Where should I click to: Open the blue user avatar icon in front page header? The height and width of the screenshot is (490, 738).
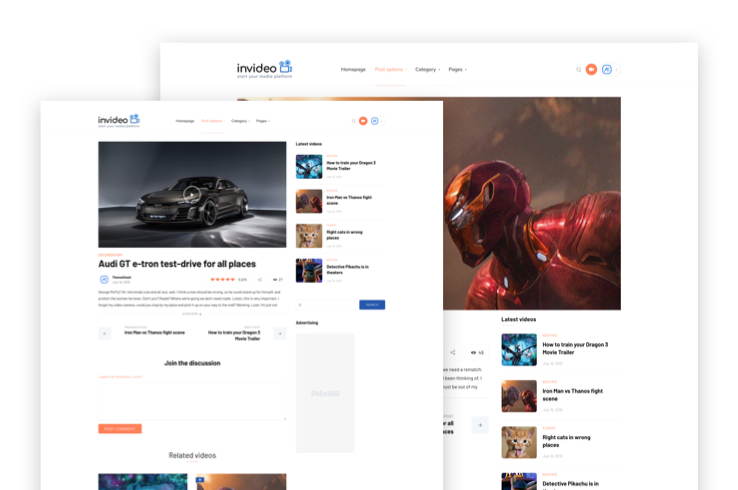tap(375, 121)
